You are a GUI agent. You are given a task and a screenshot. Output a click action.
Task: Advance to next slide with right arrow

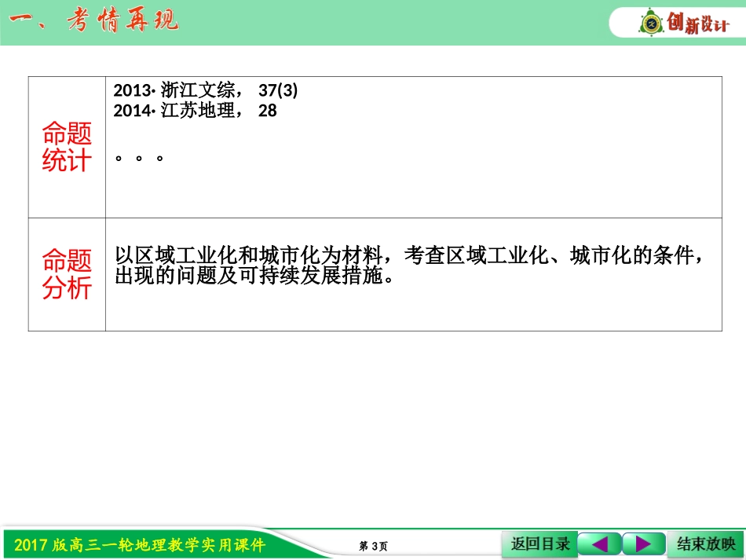coord(643,544)
